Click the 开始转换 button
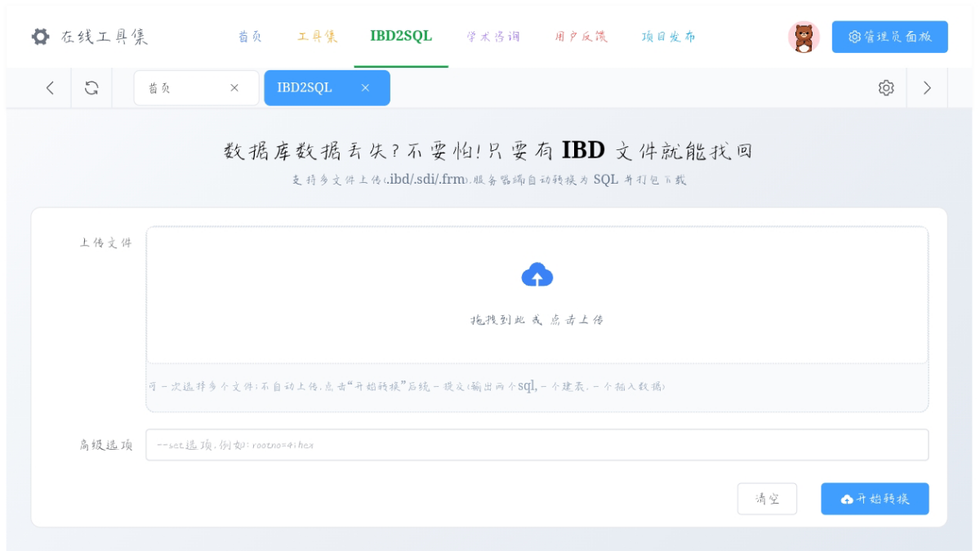Viewport: 980px width, 551px height. pos(875,499)
